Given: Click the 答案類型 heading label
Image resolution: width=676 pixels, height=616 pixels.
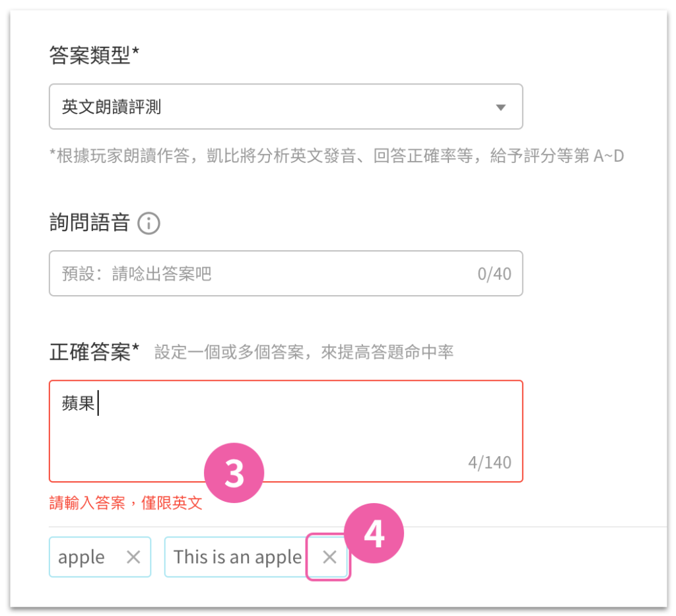Looking at the screenshot, I should pyautogui.click(x=94, y=55).
